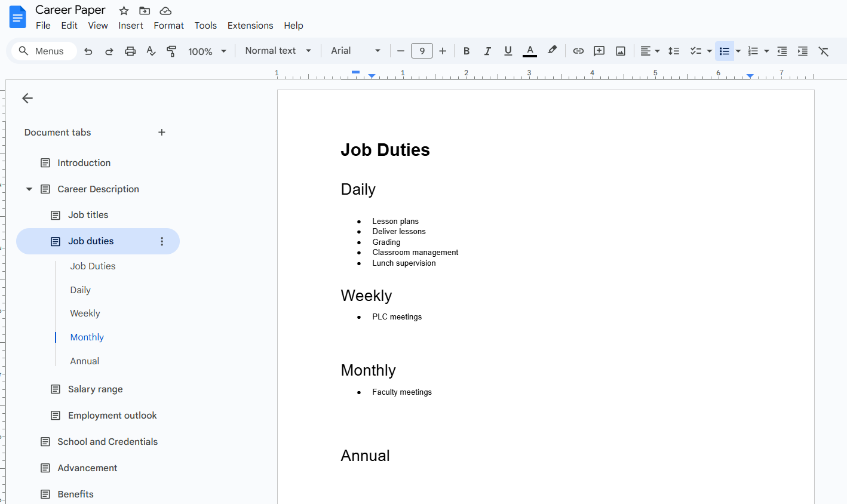The width and height of the screenshot is (847, 504).
Task: Open the checklist menu dropdown arrow
Action: 710,51
